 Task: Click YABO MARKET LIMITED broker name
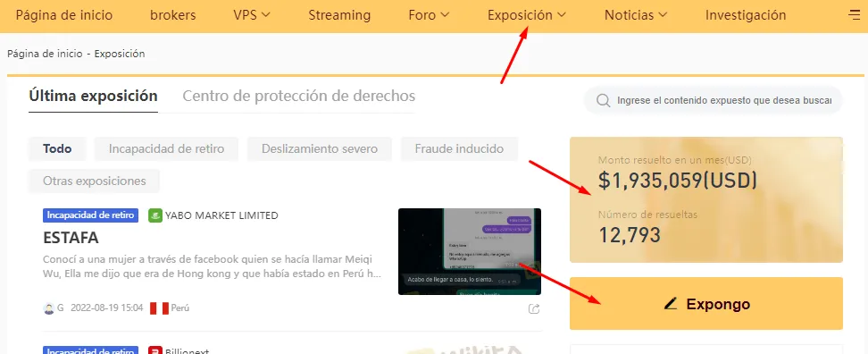pyautogui.click(x=221, y=215)
